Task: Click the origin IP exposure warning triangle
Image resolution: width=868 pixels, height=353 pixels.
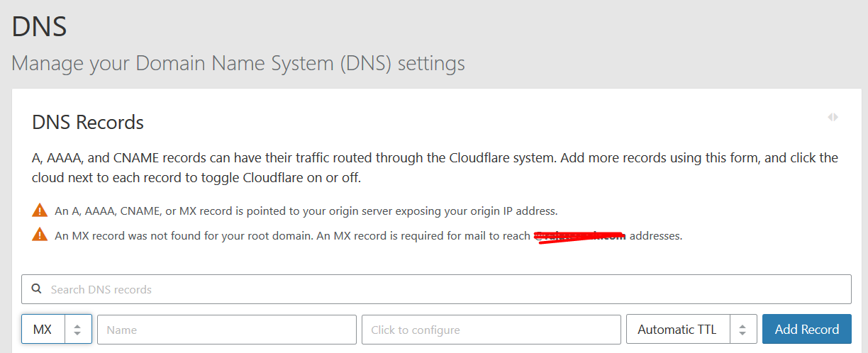Action: click(x=40, y=211)
